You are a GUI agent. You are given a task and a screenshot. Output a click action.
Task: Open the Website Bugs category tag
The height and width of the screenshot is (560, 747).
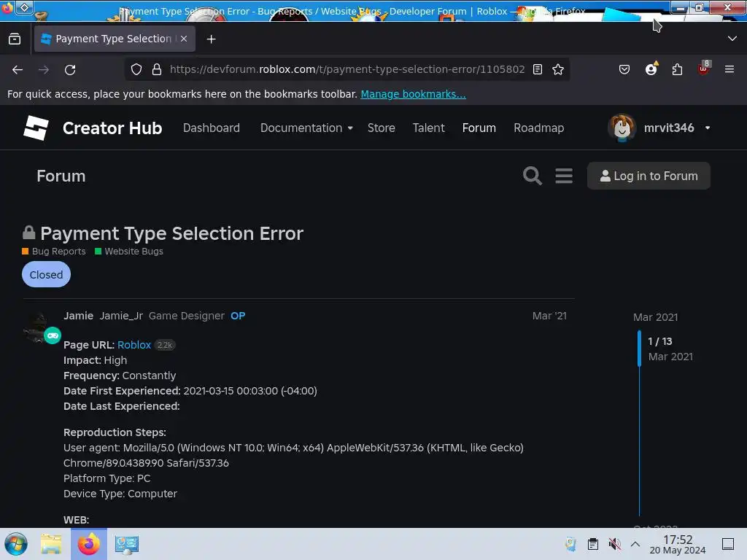(129, 252)
